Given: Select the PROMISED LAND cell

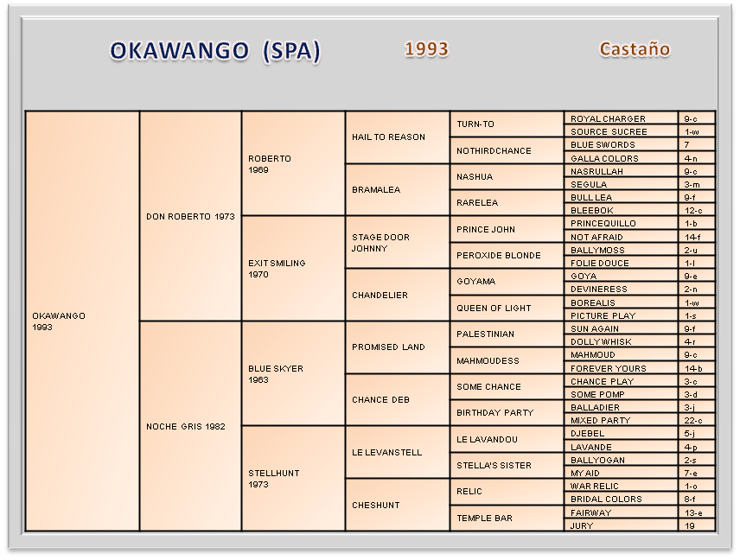Looking at the screenshot, I should (398, 347).
